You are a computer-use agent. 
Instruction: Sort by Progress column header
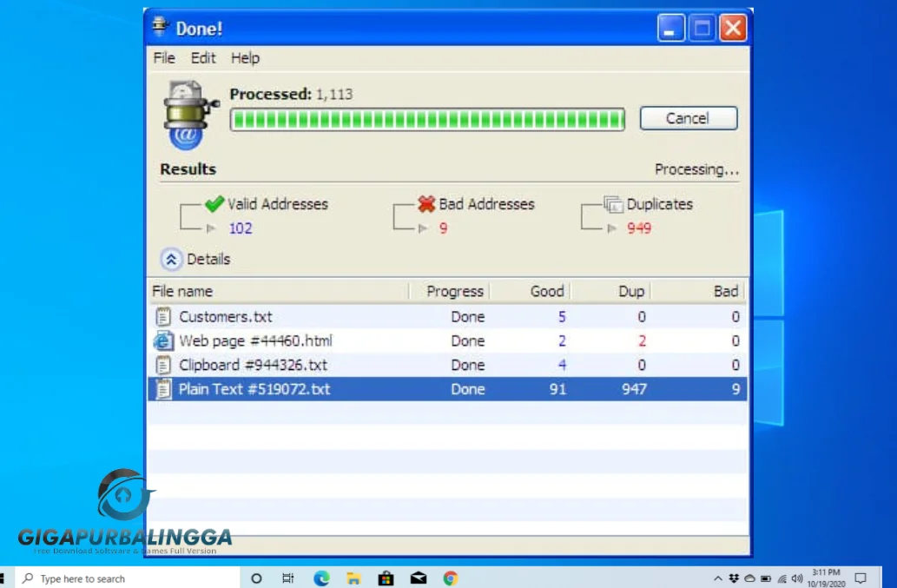(450, 291)
